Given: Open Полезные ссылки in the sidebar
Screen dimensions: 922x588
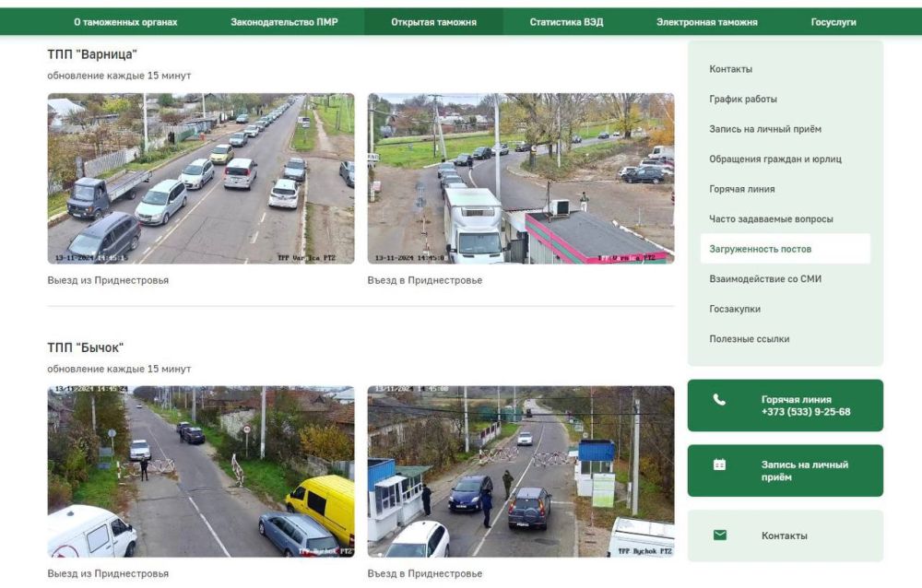Looking at the screenshot, I should [750, 339].
